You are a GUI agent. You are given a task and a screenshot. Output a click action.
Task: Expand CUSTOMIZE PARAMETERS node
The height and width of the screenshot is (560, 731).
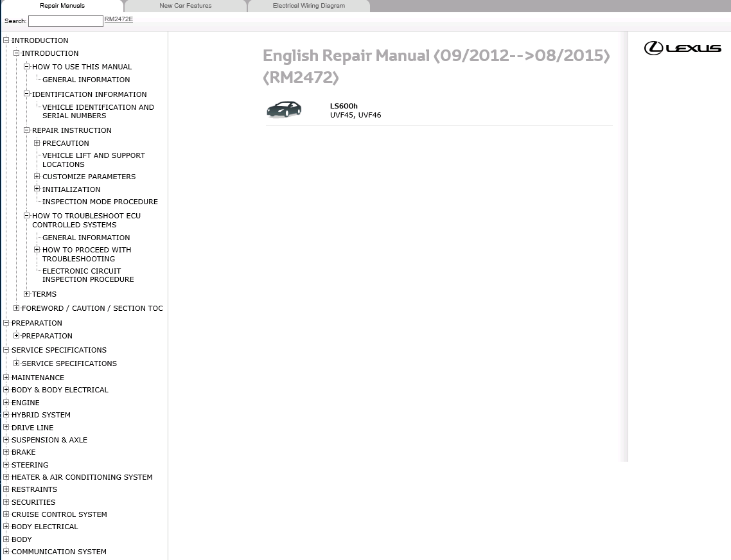coord(37,176)
